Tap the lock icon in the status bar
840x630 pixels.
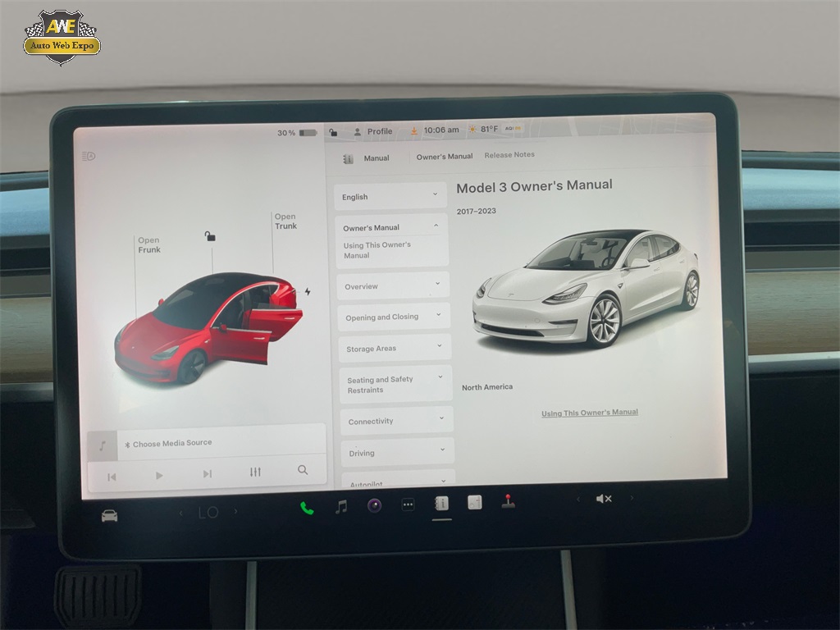(333, 132)
